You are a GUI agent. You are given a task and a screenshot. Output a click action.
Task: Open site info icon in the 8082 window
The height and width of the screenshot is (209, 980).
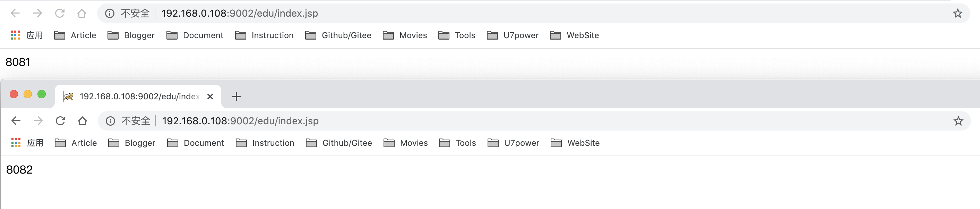(110, 121)
